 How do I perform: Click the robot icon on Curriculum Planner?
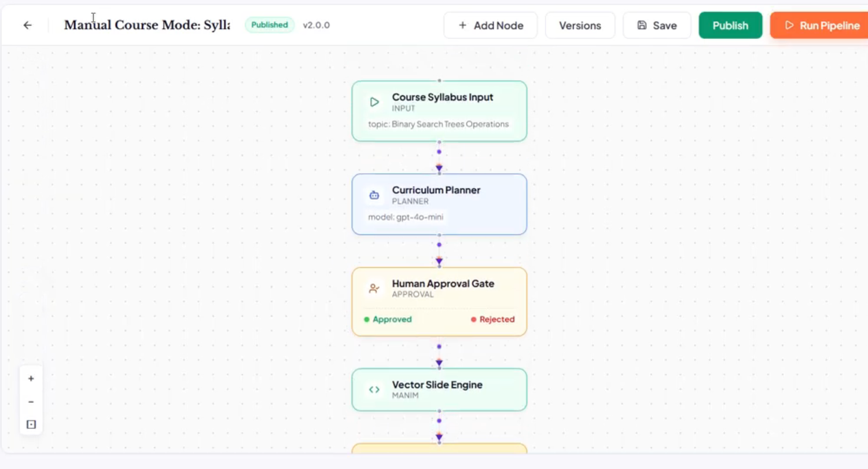tap(374, 195)
